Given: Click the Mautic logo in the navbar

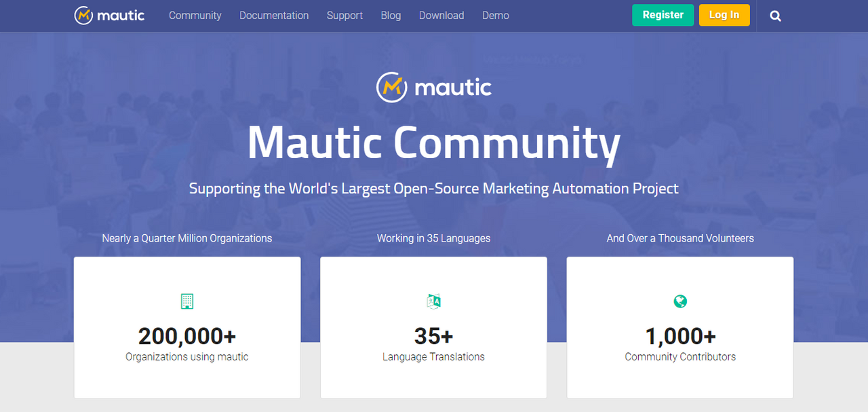Looking at the screenshot, I should click(109, 15).
